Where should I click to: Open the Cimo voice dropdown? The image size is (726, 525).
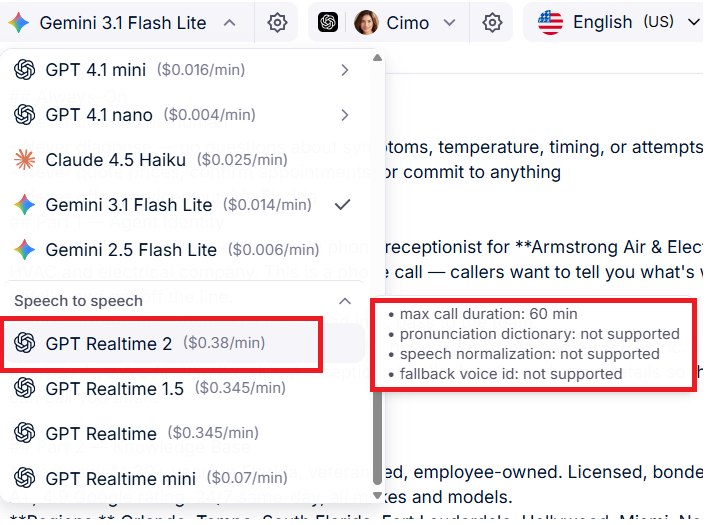click(x=449, y=22)
